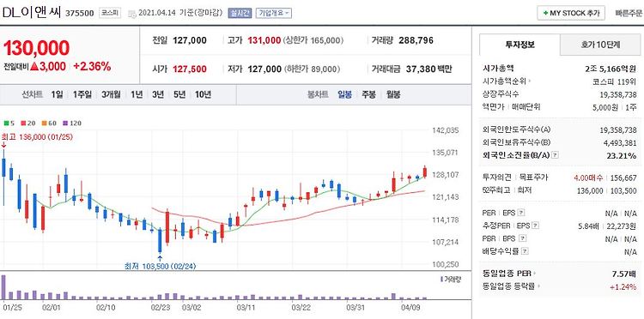The width and height of the screenshot is (644, 319).
Task: Click the DL이앤씨 stock name
Action: [x=32, y=13]
